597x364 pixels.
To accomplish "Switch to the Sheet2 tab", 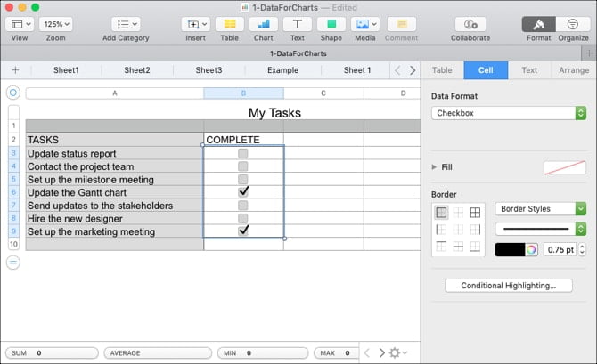I will 137,70.
